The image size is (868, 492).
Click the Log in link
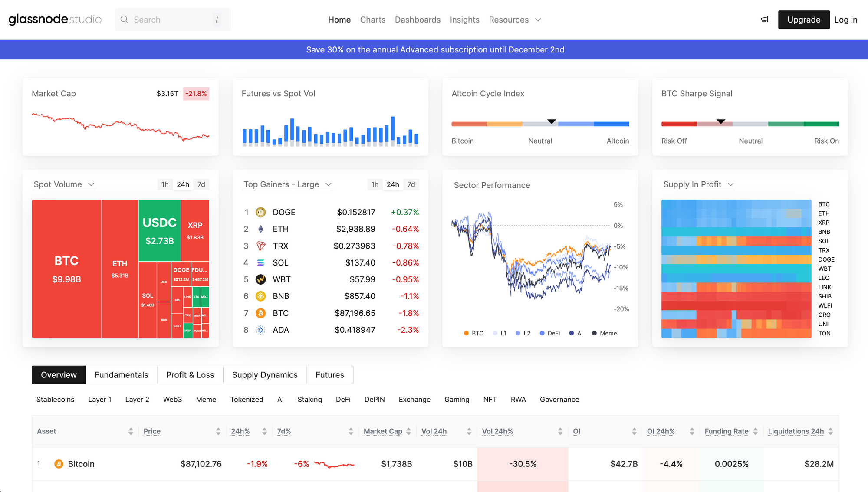tap(845, 20)
